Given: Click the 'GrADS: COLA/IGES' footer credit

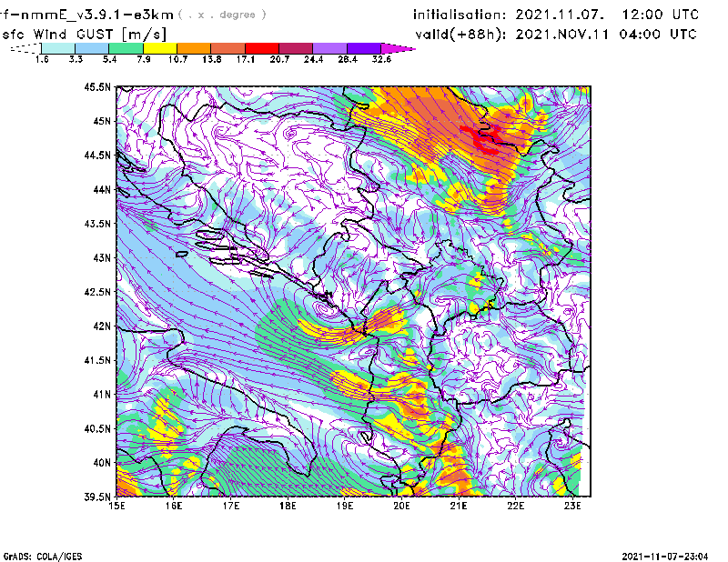Looking at the screenshot, I should pos(43,557).
